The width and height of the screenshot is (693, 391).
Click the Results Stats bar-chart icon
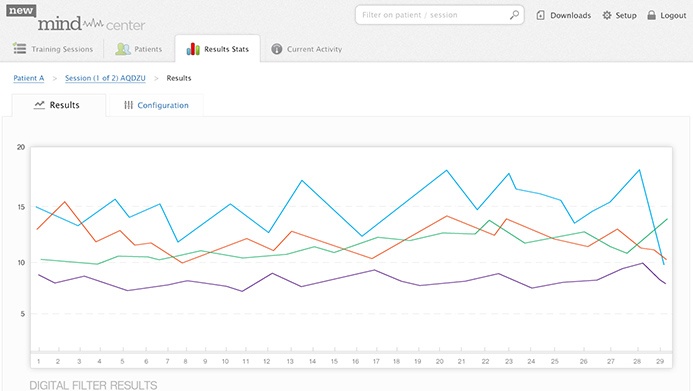coord(193,49)
